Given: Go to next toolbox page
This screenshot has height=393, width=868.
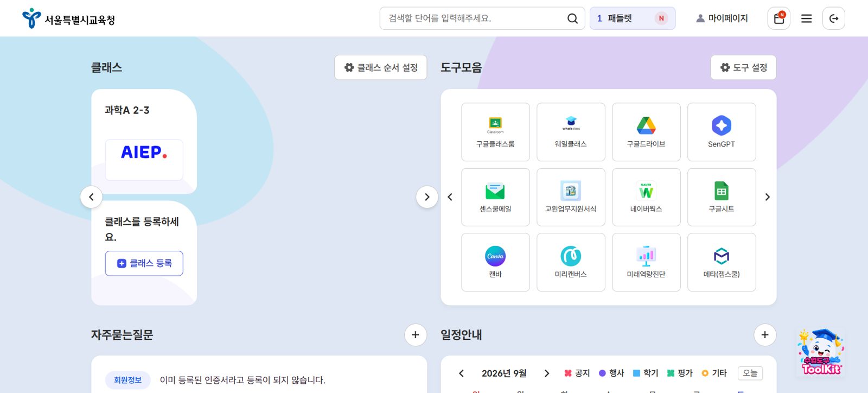Looking at the screenshot, I should click(767, 197).
